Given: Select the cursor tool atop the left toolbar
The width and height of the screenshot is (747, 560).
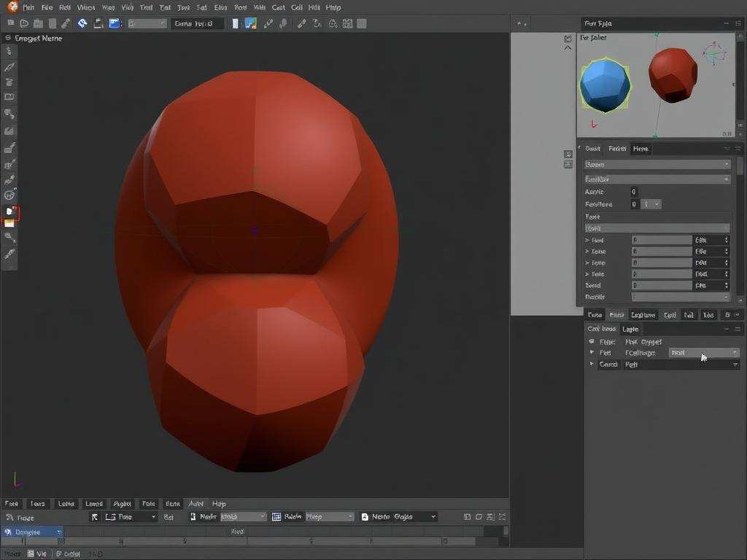Looking at the screenshot, I should [9, 51].
